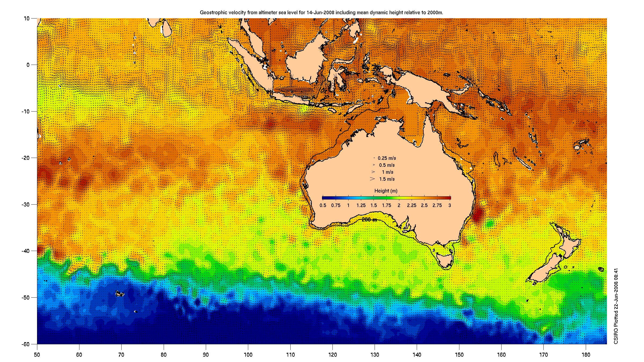Click the 1 m/s arrow legend symbol
The width and height of the screenshot is (644, 362).
pyautogui.click(x=373, y=172)
